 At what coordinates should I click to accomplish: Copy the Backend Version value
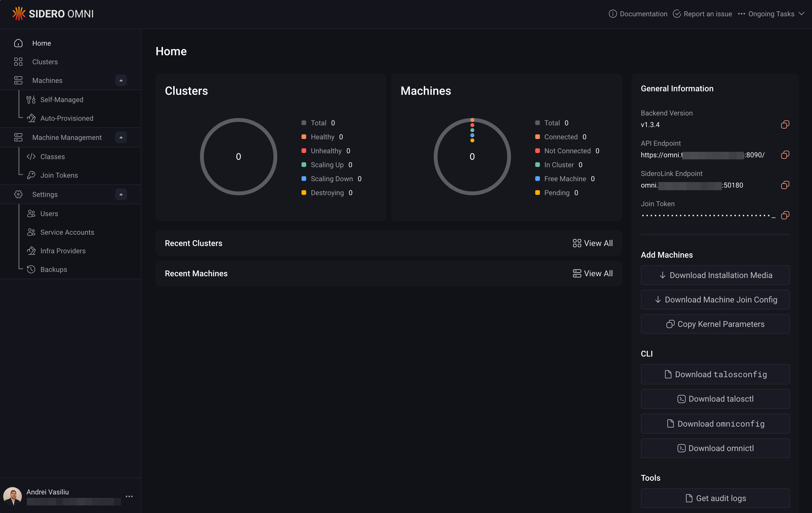tap(785, 125)
